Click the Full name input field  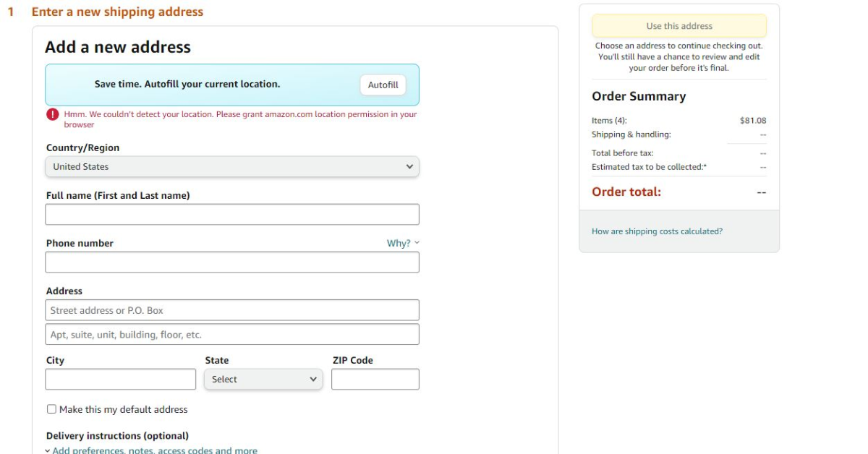[231, 215]
